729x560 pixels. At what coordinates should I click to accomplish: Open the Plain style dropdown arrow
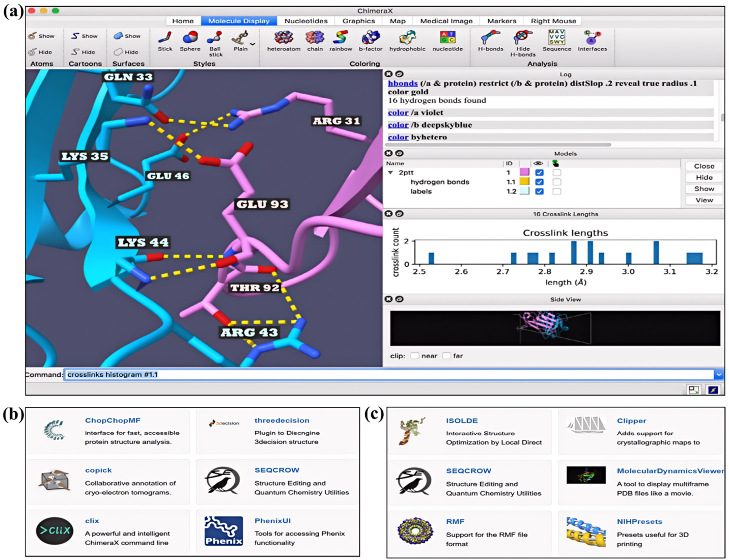[x=253, y=44]
